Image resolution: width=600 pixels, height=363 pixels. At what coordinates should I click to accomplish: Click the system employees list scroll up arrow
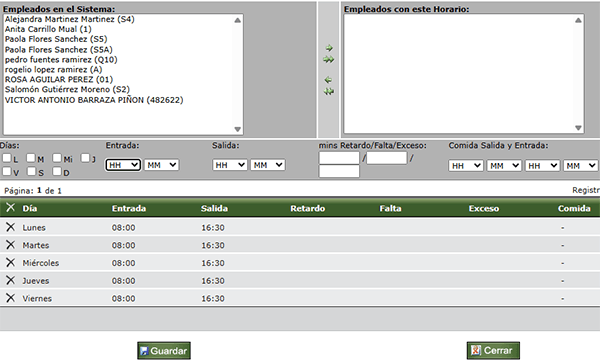[x=238, y=20]
